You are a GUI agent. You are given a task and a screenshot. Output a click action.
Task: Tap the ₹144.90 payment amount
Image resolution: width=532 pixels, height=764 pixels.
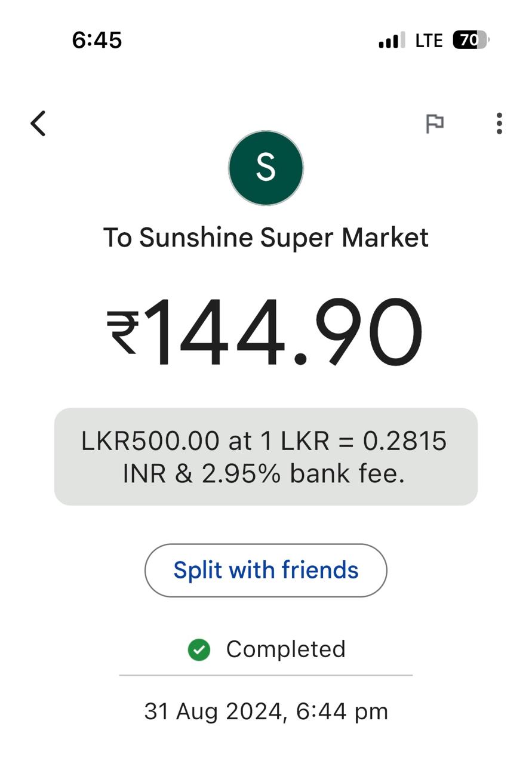(265, 331)
